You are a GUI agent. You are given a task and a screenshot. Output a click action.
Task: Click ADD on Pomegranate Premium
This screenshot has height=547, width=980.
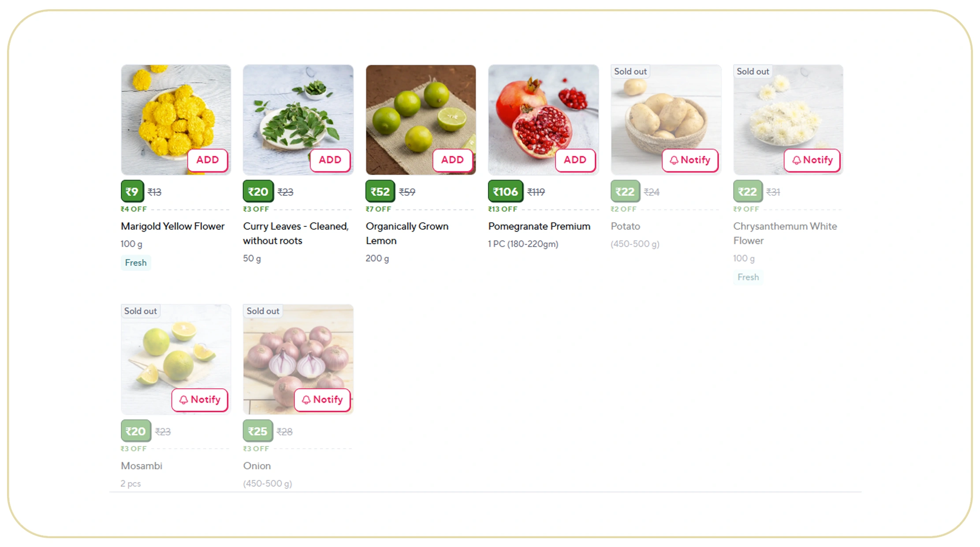click(x=575, y=160)
